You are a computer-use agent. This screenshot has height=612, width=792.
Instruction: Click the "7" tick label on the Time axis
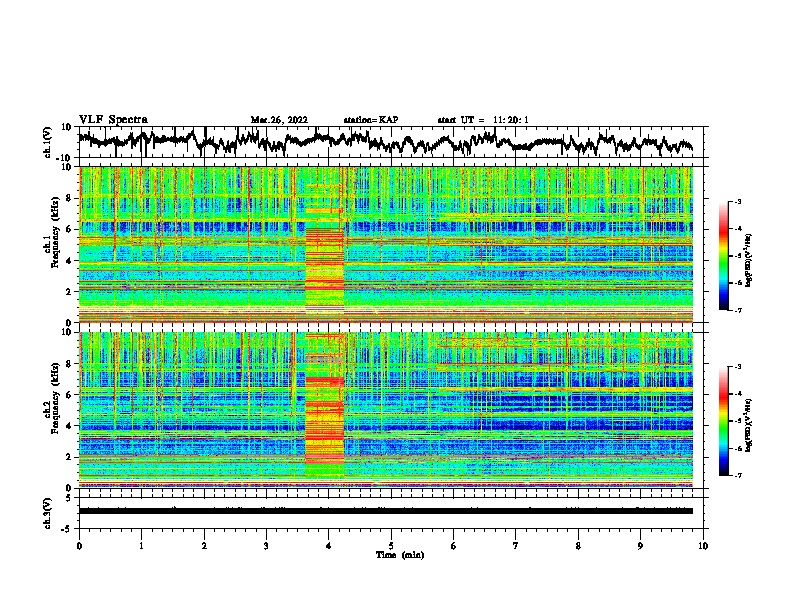click(x=516, y=546)
